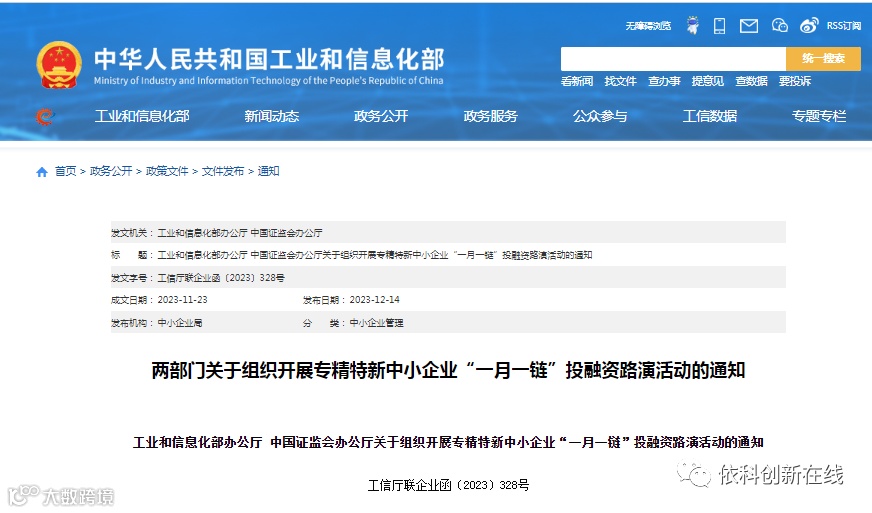Open the elderly-friendly assistant icon
This screenshot has width=872, height=513.
pos(693,25)
